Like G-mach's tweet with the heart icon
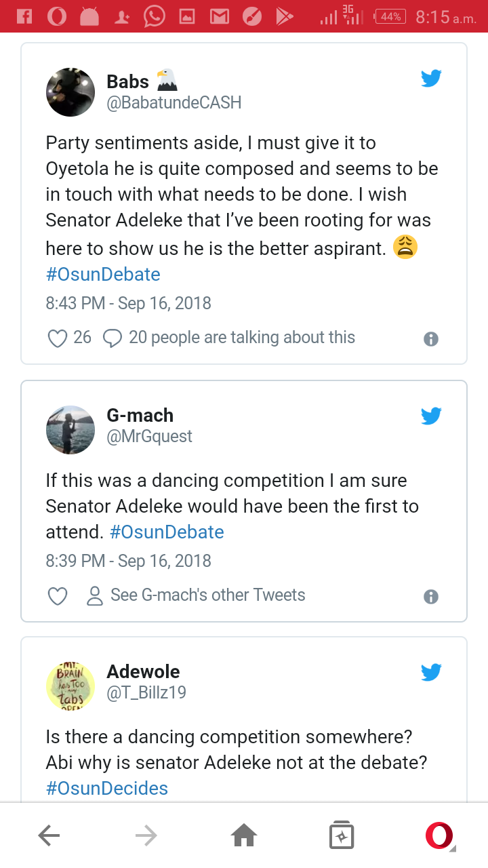Image resolution: width=488 pixels, height=868 pixels. [x=58, y=596]
